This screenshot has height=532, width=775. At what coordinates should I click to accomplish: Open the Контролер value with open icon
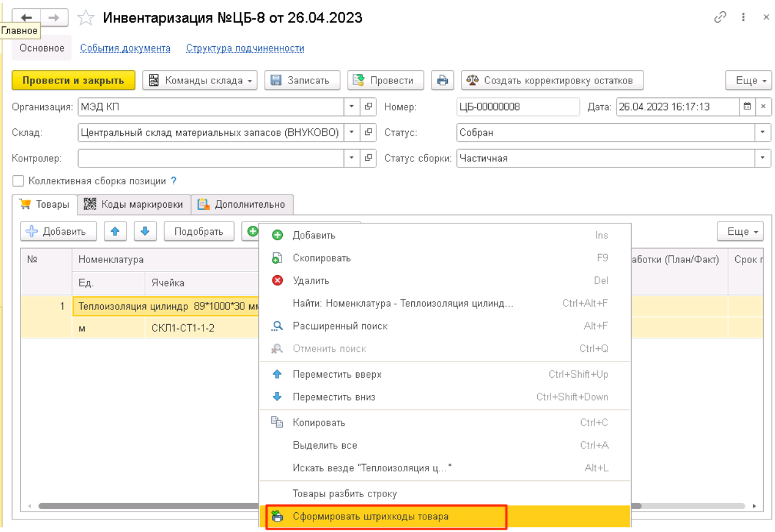point(369,159)
